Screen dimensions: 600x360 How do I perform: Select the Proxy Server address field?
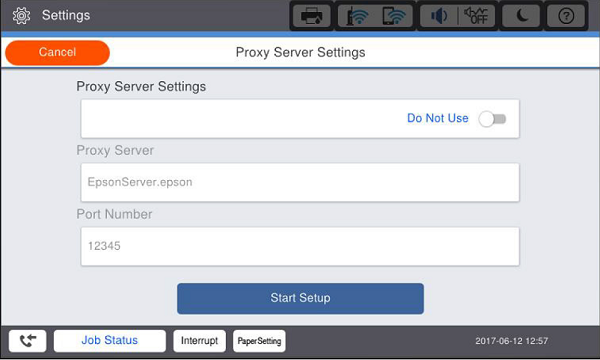tap(300, 182)
